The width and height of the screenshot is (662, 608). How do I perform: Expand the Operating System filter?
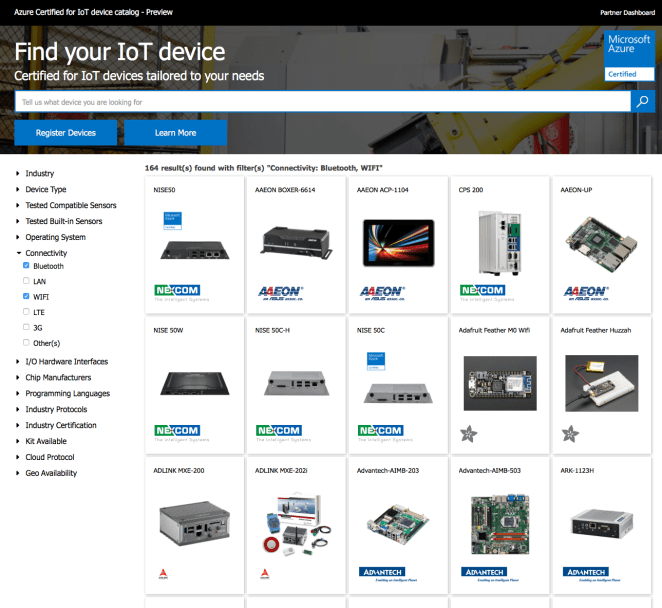tap(55, 237)
